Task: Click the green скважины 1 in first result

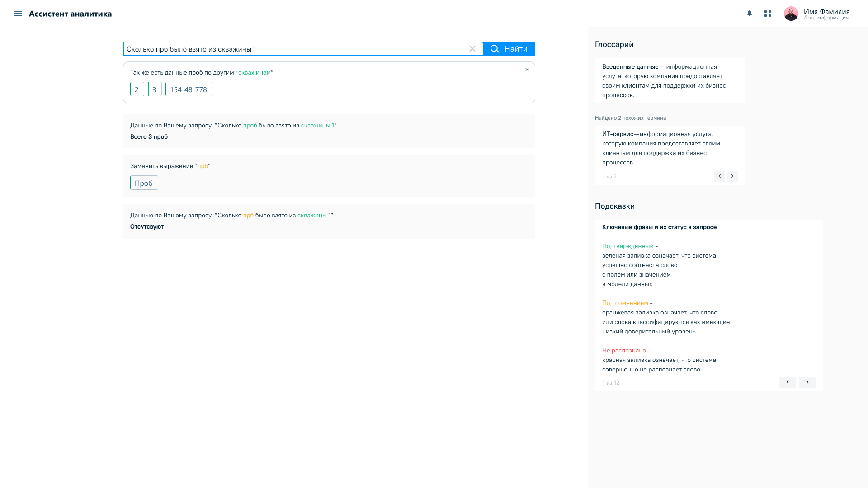Action: click(x=317, y=126)
